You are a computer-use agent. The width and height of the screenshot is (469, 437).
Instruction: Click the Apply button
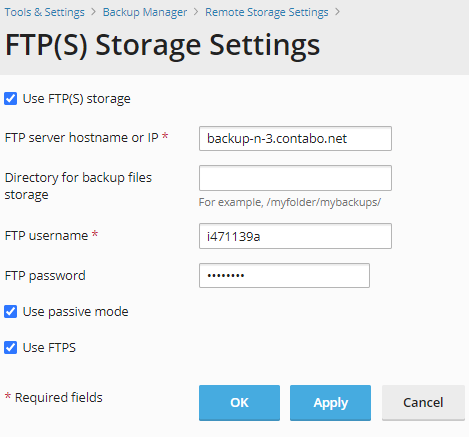coord(330,403)
